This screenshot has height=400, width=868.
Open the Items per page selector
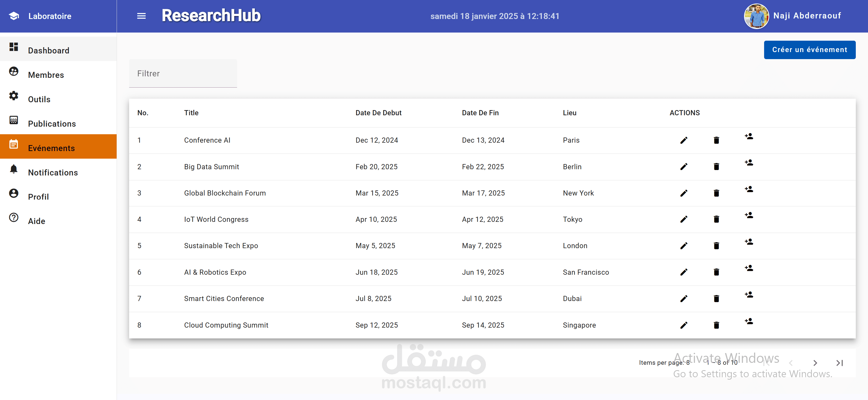(x=688, y=363)
